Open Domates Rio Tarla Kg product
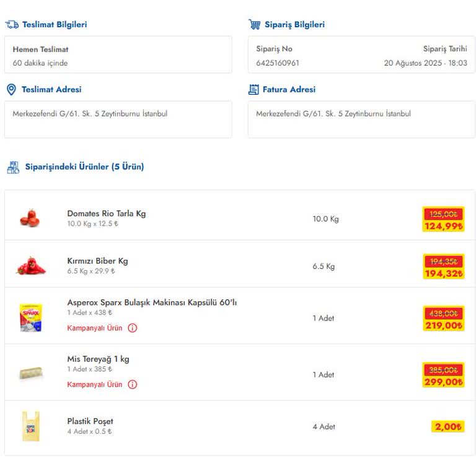Screen dimensions: 476x476 click(x=106, y=214)
